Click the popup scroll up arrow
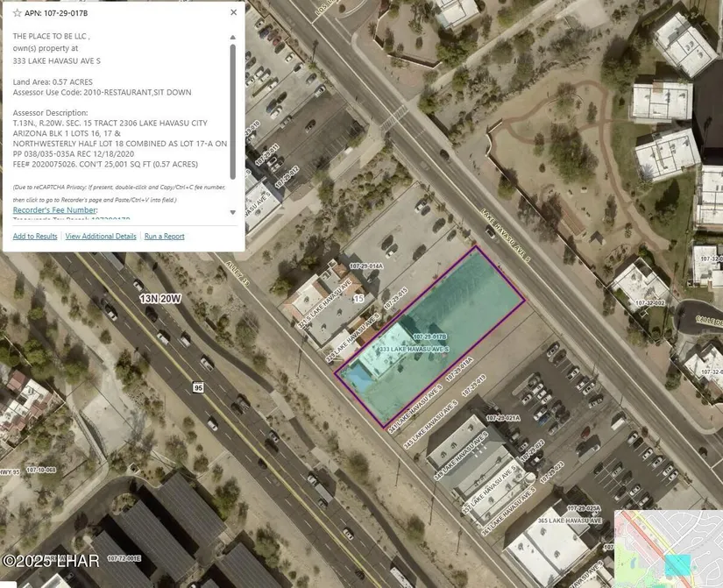Viewport: 723px width, 588px height. pos(233,38)
